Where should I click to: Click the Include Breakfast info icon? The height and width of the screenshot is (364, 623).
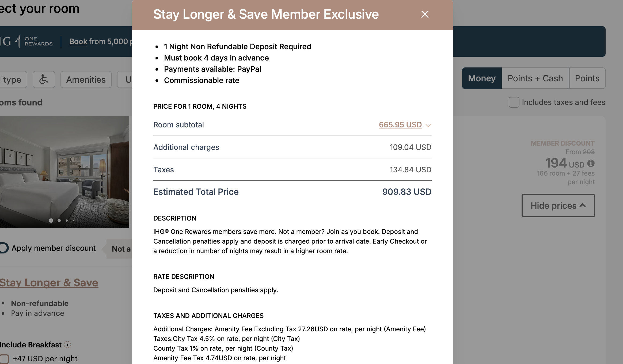(x=68, y=345)
